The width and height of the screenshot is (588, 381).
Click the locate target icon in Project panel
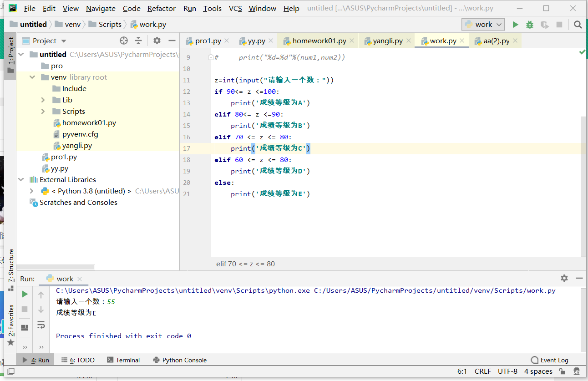[x=124, y=41]
